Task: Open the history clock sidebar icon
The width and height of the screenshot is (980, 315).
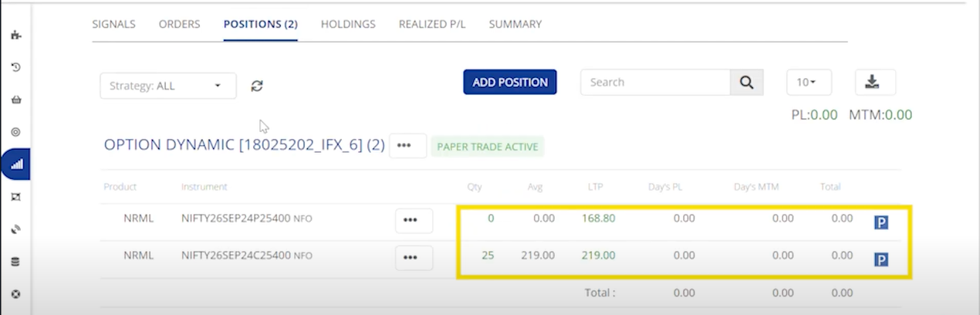Action: coord(15,67)
